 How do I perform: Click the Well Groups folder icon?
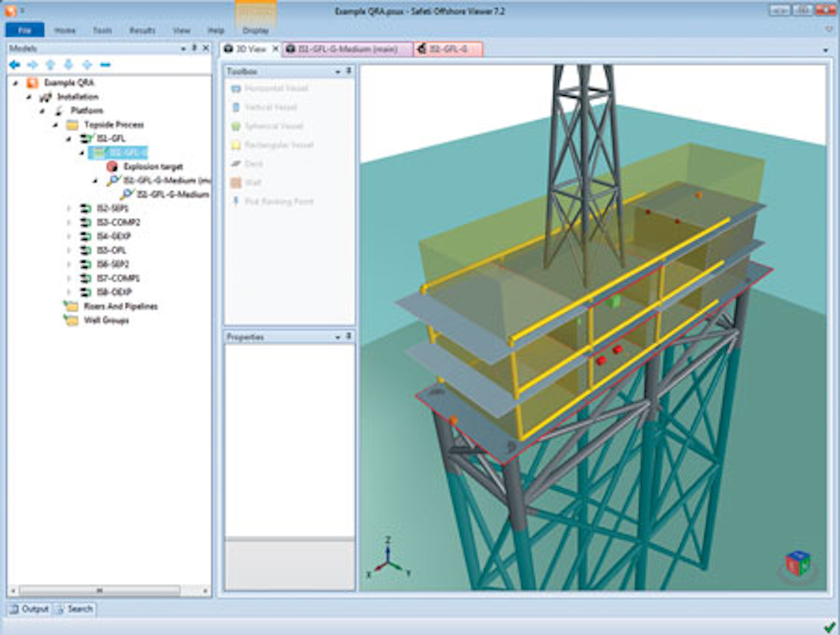click(71, 320)
